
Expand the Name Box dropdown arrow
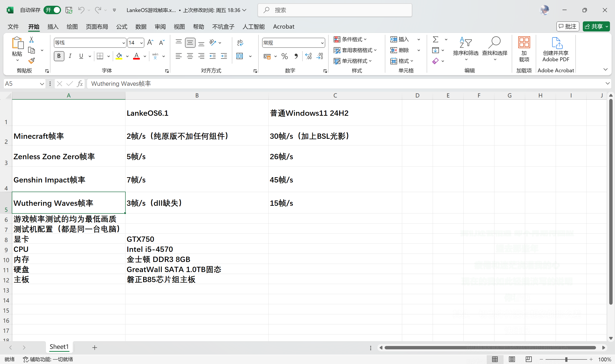pos(42,84)
